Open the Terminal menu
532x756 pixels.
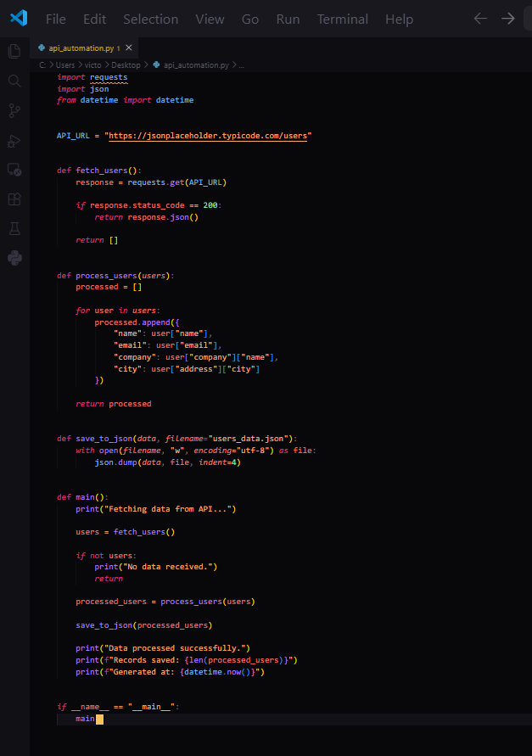(x=343, y=20)
